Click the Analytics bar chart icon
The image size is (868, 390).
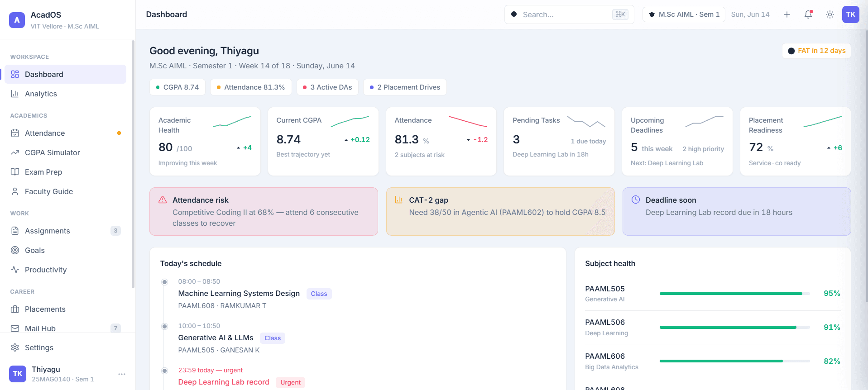point(15,94)
